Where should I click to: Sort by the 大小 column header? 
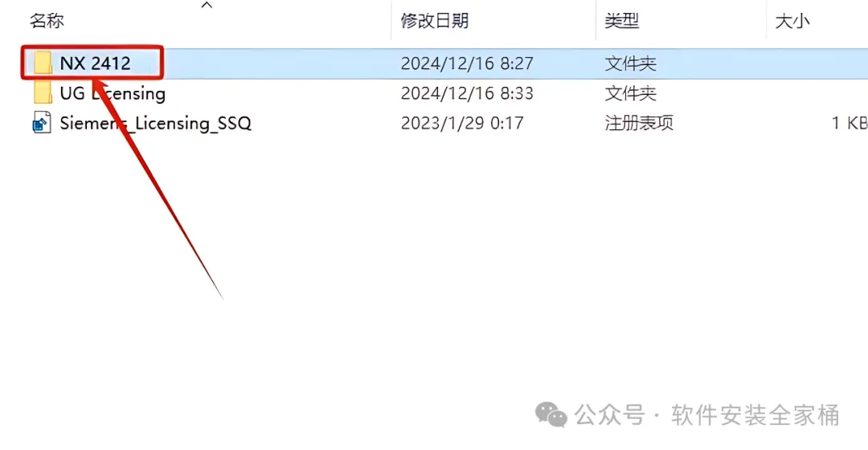coord(792,21)
